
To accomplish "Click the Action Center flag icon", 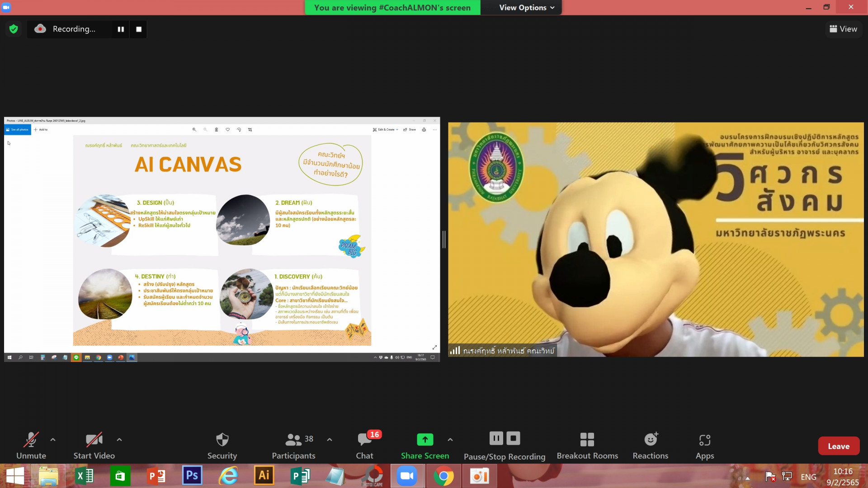I will click(770, 477).
